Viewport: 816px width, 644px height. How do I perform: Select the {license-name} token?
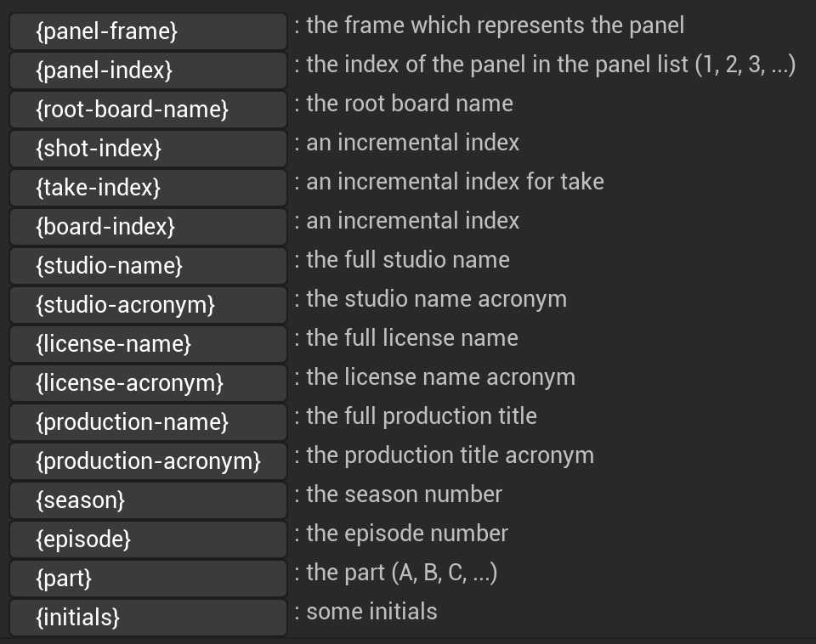click(148, 344)
